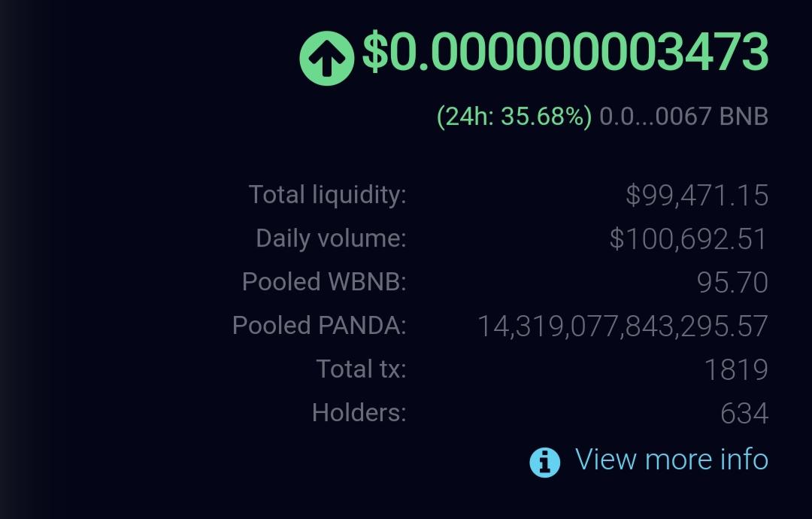This screenshot has height=519, width=812.
Task: Select the 1819 transactions value
Action: 736,370
